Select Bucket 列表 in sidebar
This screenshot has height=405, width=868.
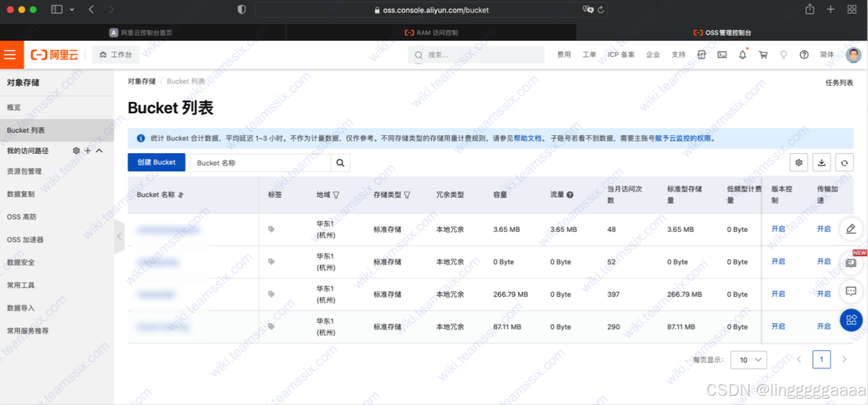click(x=57, y=130)
